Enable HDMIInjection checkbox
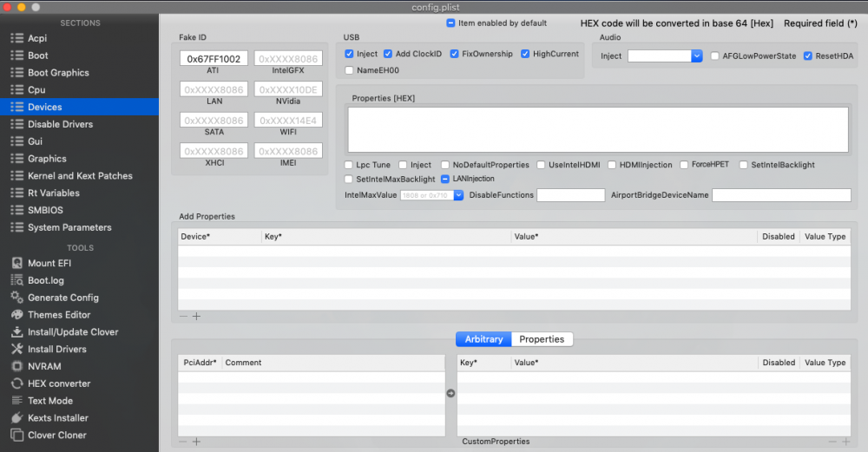This screenshot has width=868, height=452. tap(612, 165)
